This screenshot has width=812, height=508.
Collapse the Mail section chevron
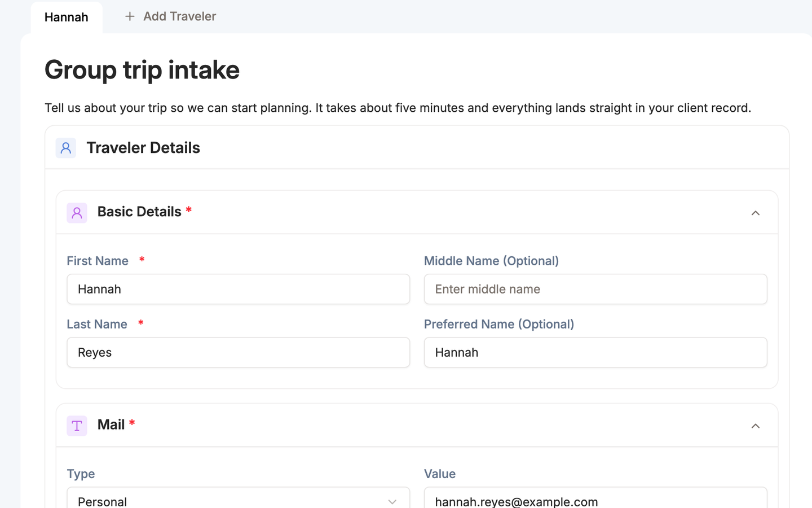tap(756, 426)
